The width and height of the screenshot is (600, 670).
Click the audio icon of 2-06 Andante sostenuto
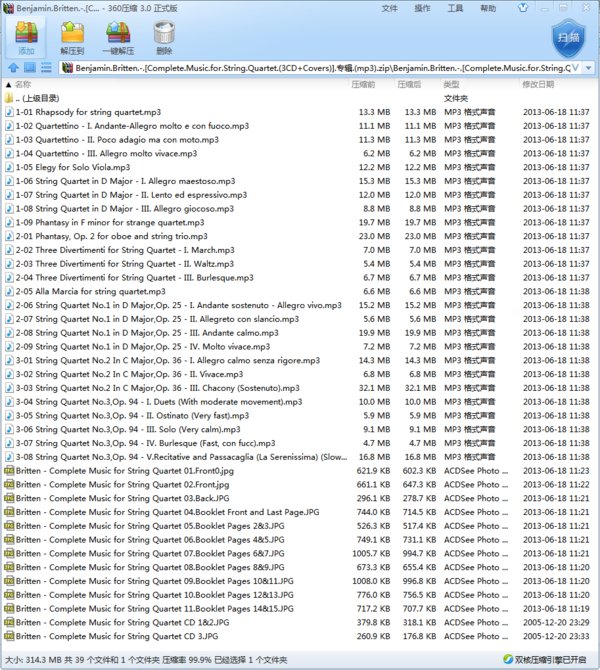click(9, 305)
